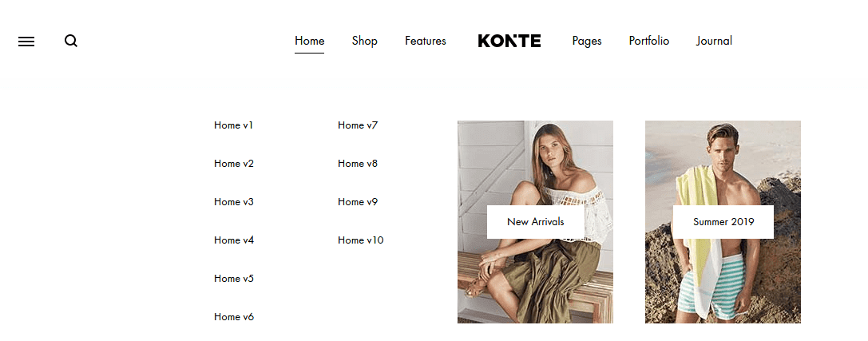Click the search magnifier icon

71,41
